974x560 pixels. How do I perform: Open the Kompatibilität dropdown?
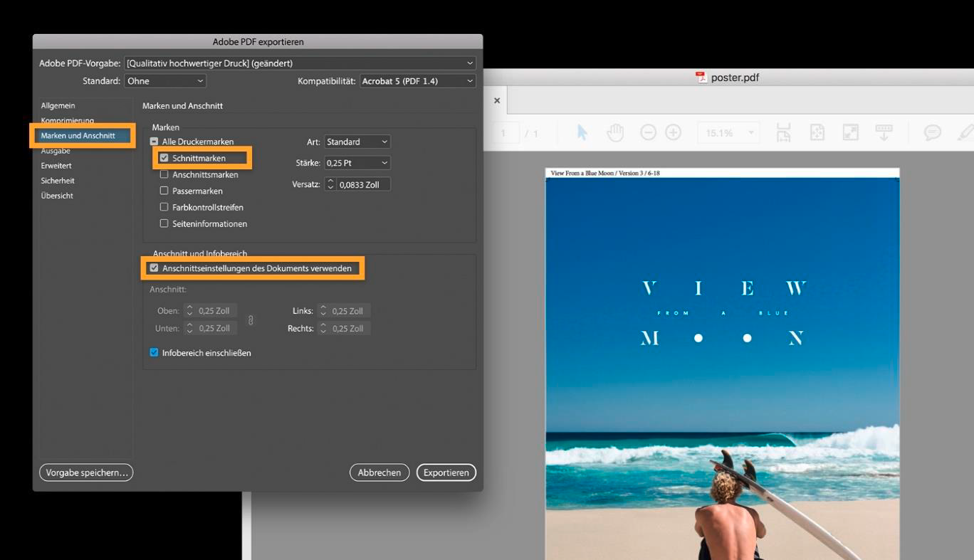417,81
